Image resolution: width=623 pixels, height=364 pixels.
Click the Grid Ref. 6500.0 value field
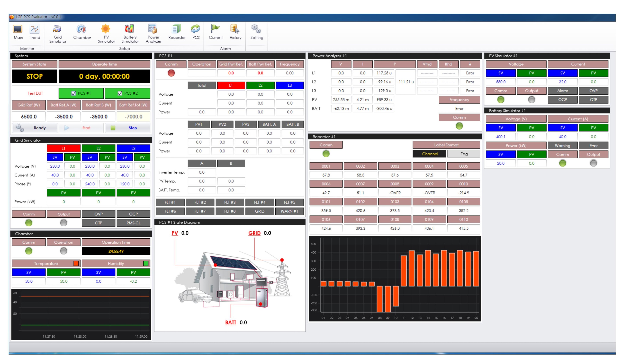coord(29,116)
